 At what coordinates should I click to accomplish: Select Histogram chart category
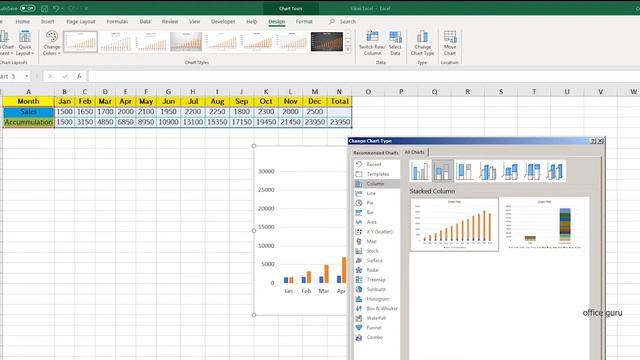[378, 299]
